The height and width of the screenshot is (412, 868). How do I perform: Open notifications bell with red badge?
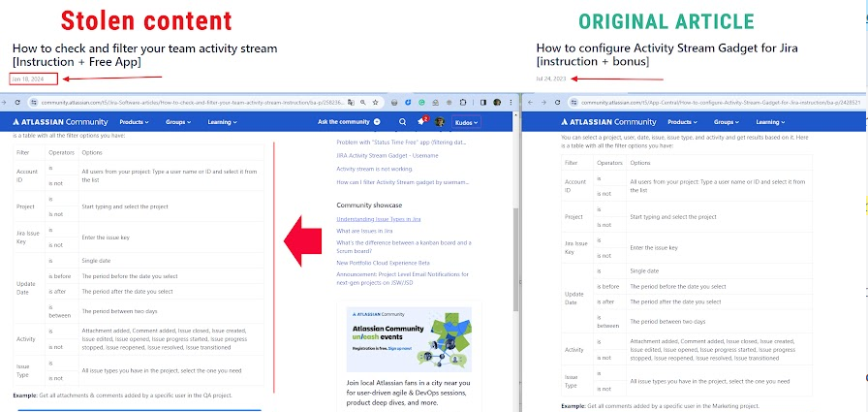(x=421, y=121)
